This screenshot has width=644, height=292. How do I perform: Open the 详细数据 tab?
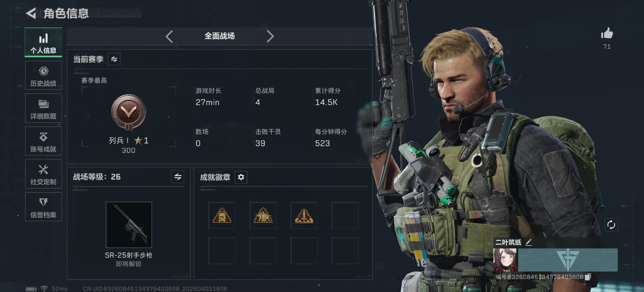click(43, 108)
